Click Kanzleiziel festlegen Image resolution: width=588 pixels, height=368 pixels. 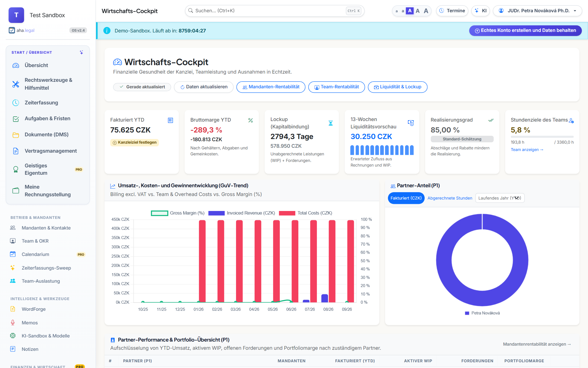[134, 142]
